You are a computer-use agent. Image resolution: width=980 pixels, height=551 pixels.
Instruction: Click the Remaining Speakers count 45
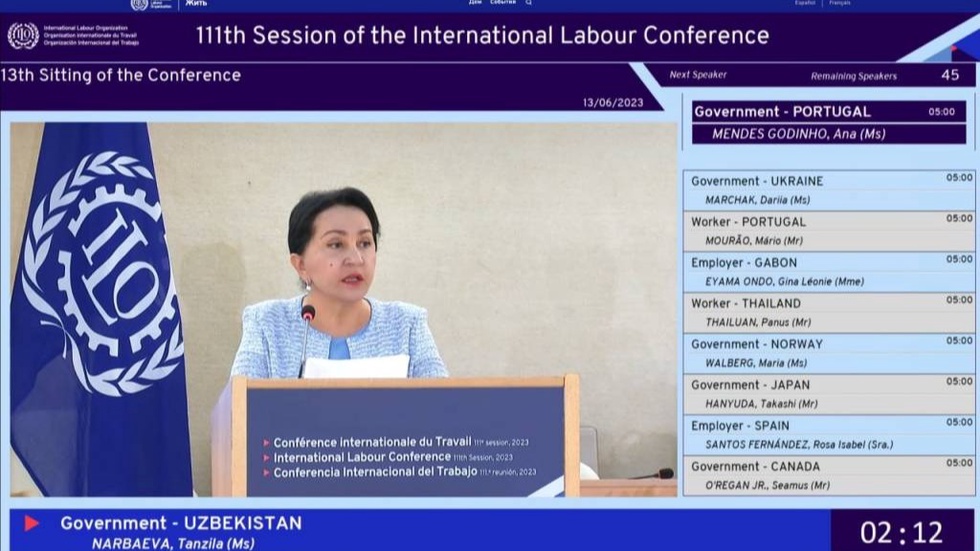(949, 75)
